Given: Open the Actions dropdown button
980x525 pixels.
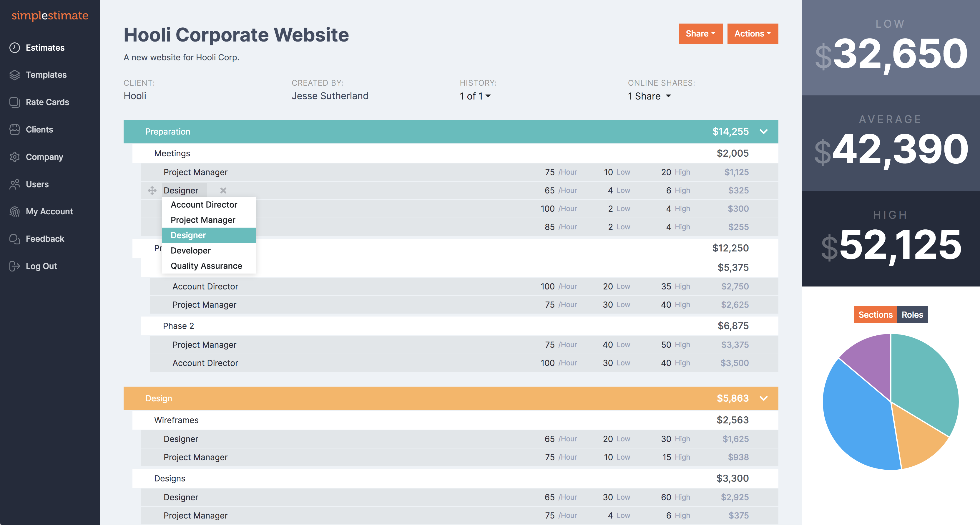Looking at the screenshot, I should (x=753, y=34).
